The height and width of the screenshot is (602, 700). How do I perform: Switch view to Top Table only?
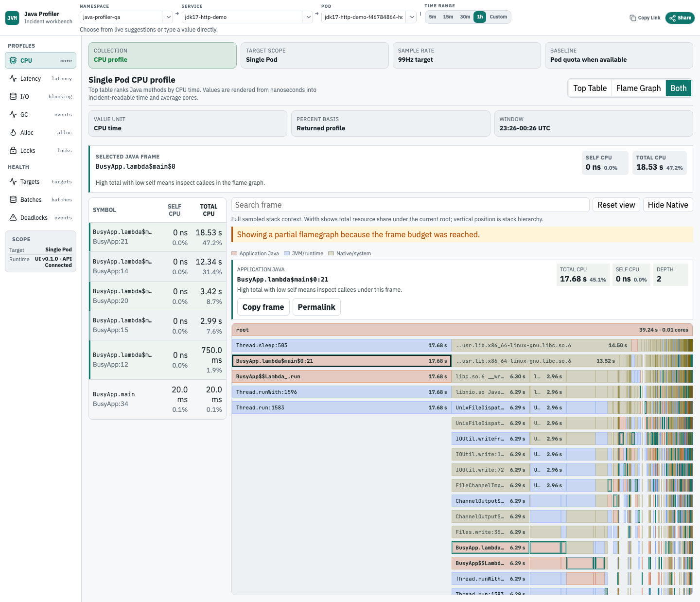pos(590,88)
